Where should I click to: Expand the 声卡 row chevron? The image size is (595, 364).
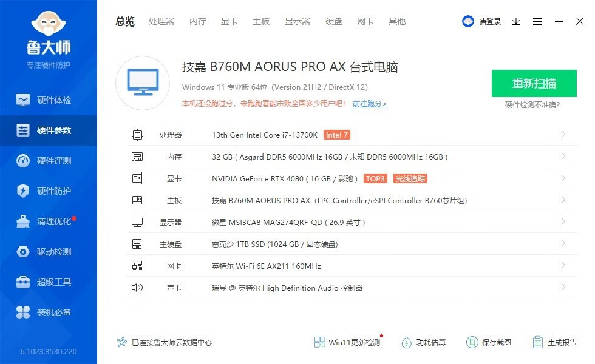point(563,287)
